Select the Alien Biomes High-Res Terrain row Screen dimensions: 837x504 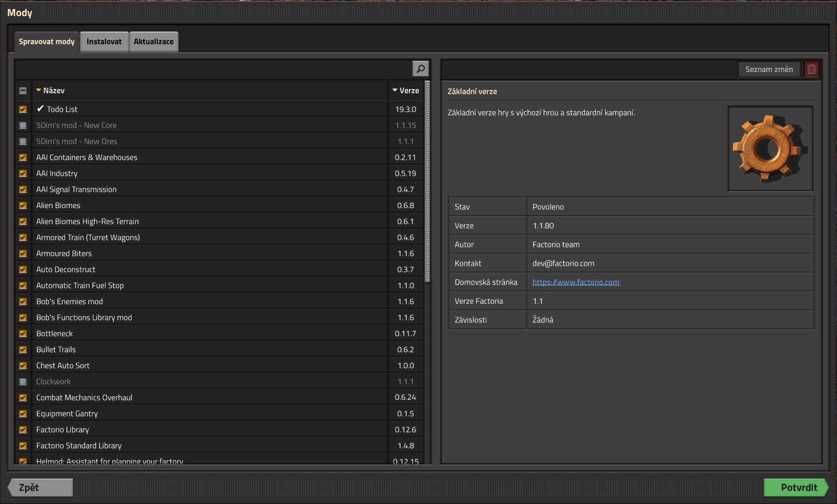tap(210, 221)
